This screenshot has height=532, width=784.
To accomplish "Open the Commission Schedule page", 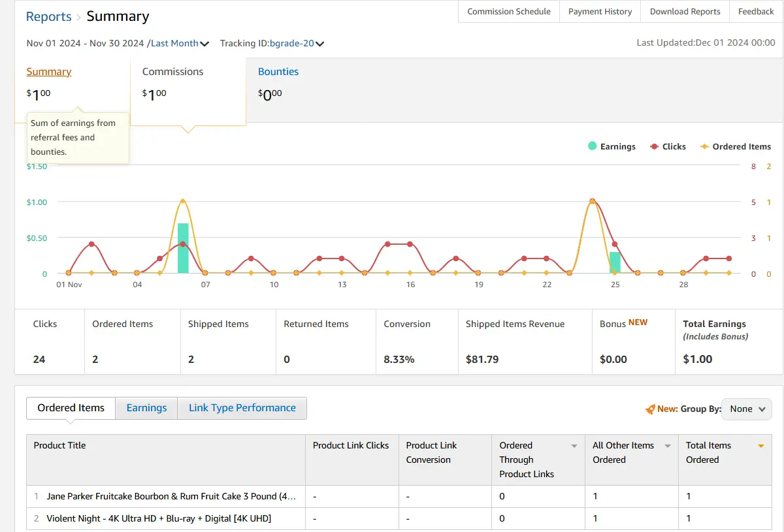I will click(509, 12).
